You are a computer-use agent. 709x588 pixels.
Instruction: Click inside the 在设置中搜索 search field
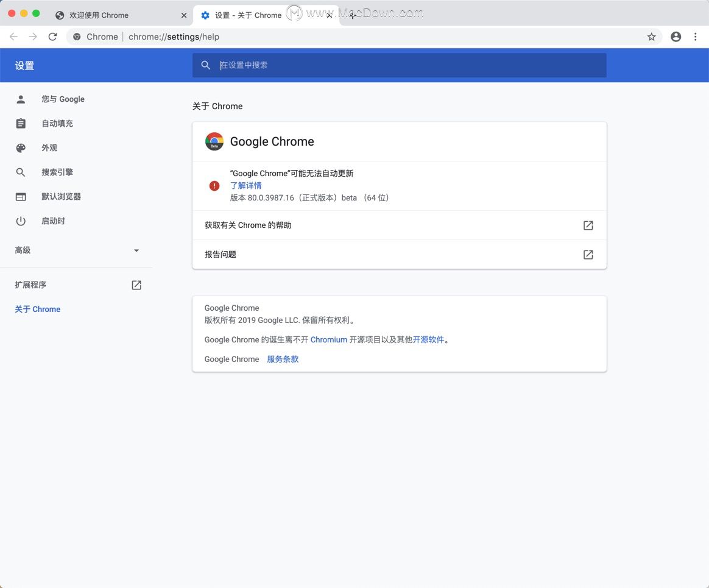399,65
